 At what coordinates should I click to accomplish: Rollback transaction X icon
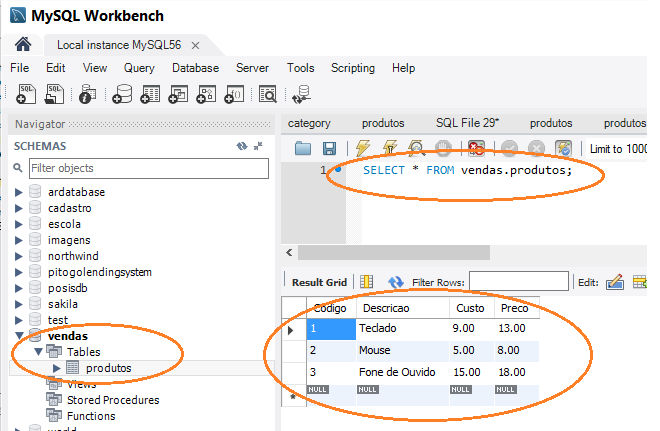[536, 148]
